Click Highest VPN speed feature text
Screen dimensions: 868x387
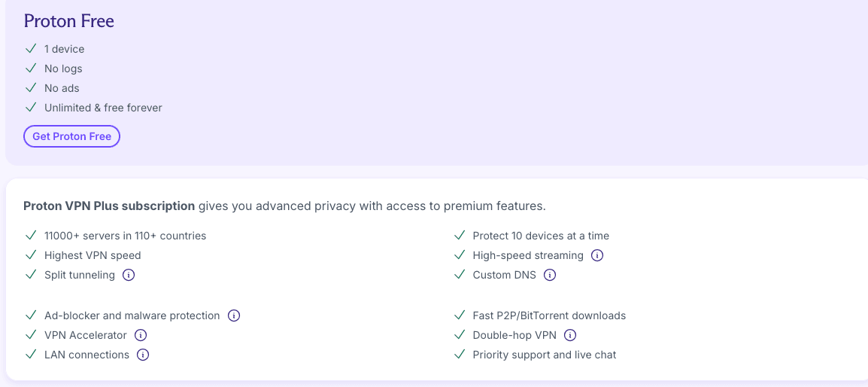[93, 255]
